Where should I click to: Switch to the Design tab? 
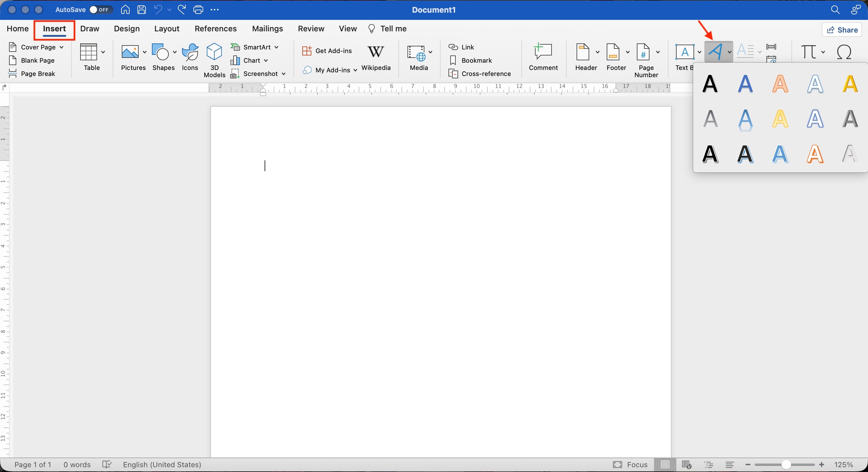click(127, 29)
